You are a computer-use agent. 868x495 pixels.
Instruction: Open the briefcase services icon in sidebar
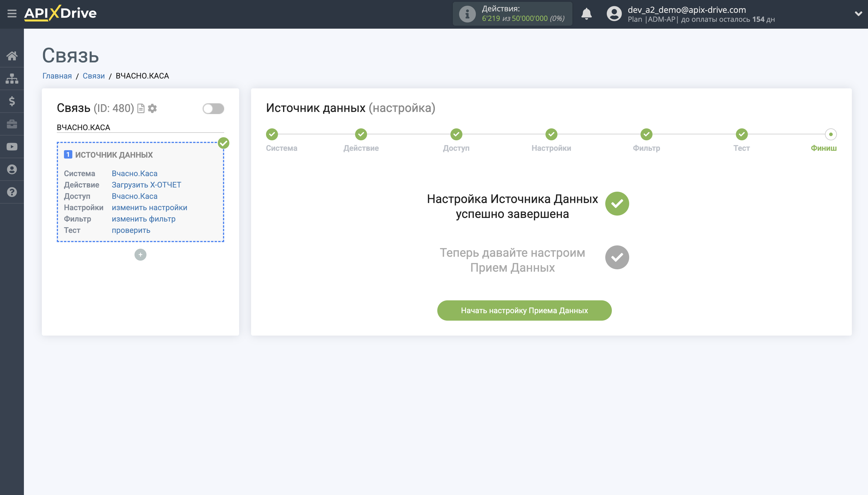[12, 124]
